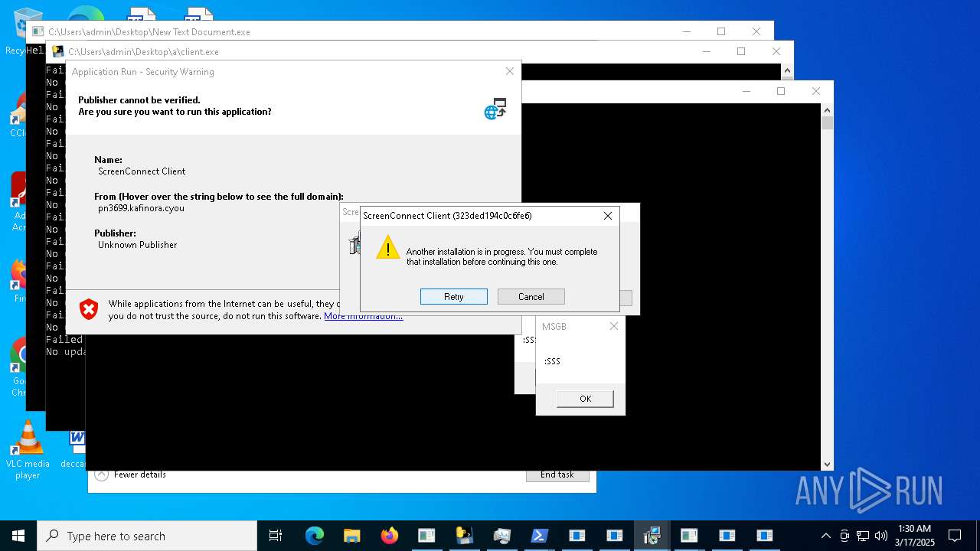Click the ScreenConnect Client name text
The width and height of the screenshot is (980, 551).
(x=142, y=171)
